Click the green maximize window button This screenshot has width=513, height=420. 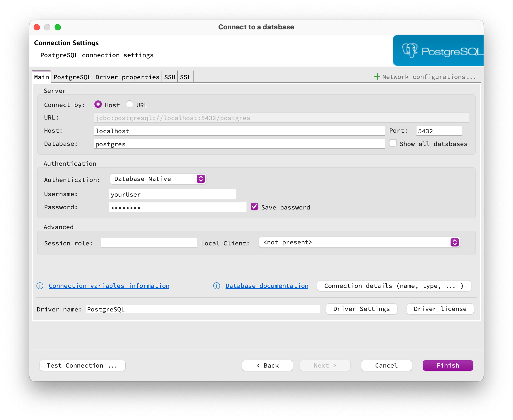[58, 27]
